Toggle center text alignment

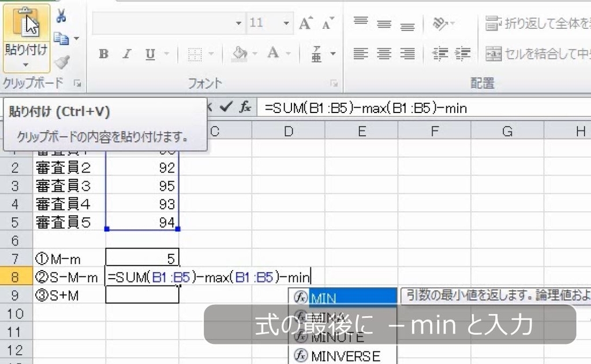click(x=384, y=54)
